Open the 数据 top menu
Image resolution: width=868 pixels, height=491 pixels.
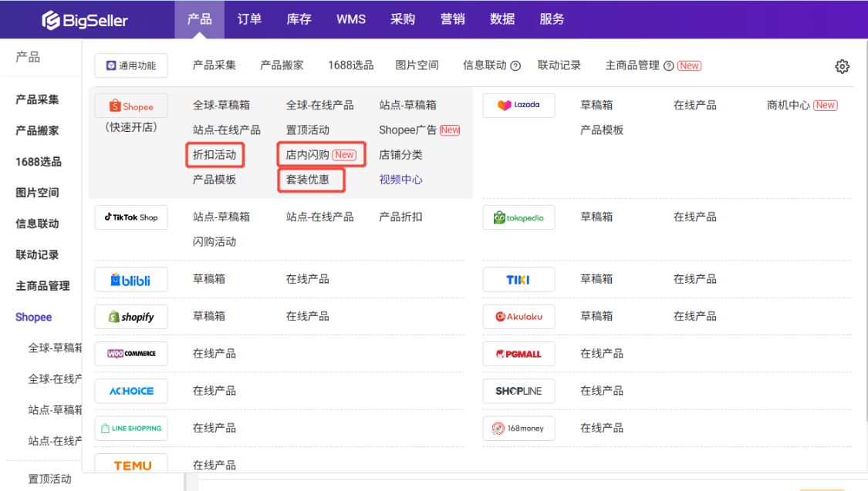[502, 19]
